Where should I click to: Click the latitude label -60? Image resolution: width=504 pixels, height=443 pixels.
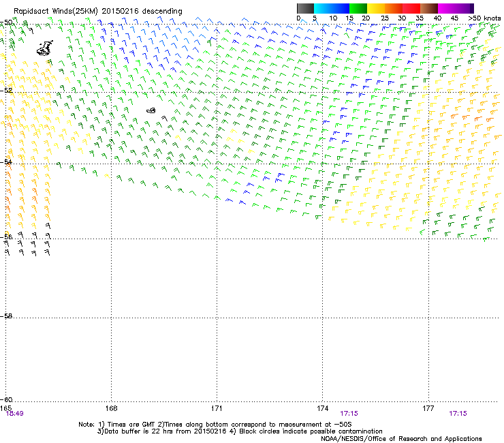(6, 399)
